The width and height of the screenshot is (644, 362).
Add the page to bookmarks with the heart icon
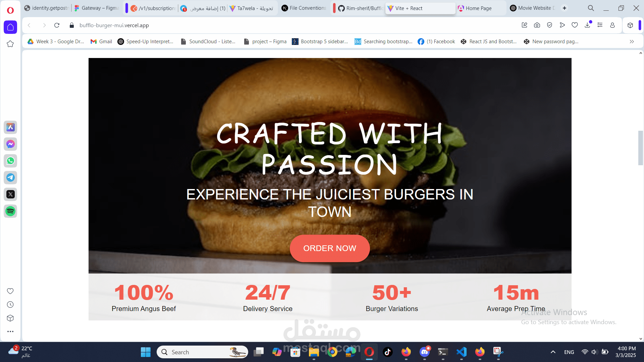575,25
